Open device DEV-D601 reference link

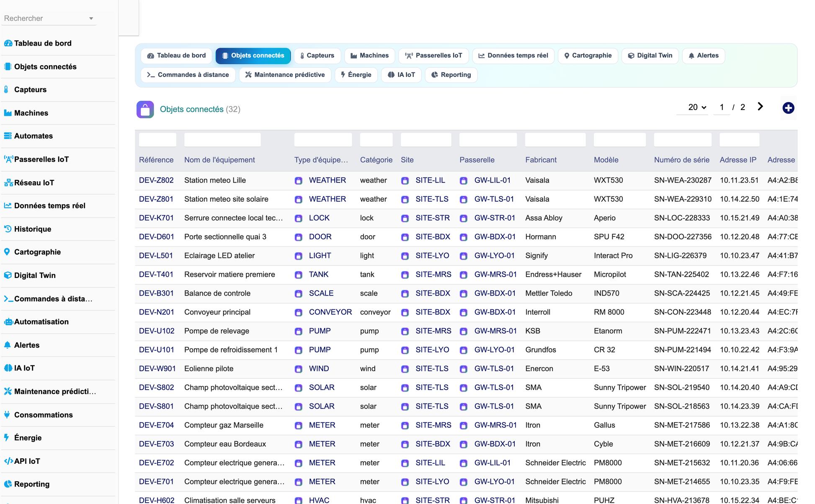(x=157, y=237)
